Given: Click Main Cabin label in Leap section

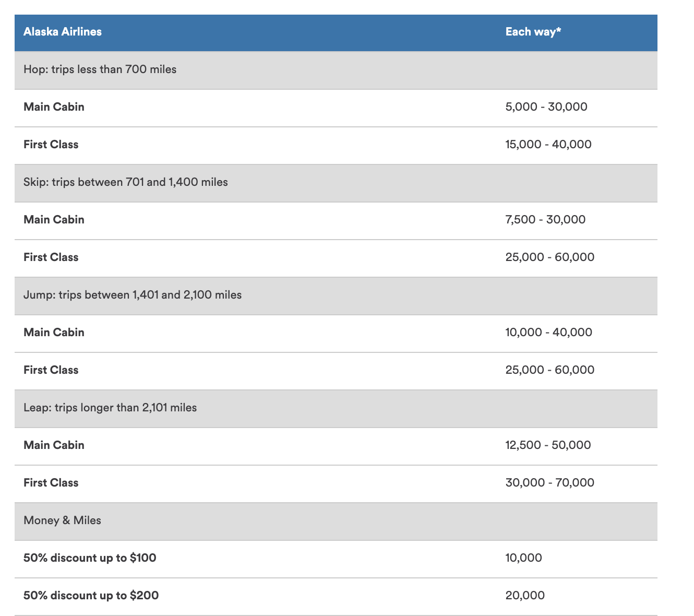Looking at the screenshot, I should point(54,445).
